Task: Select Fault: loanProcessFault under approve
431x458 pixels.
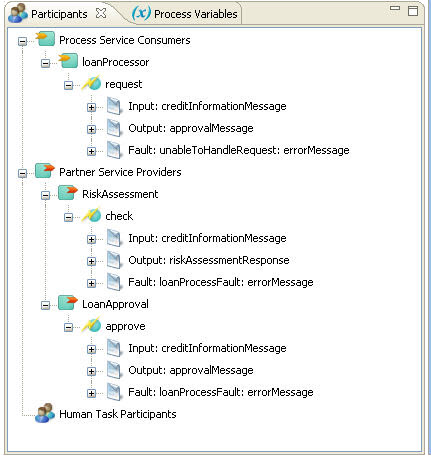Action: pyautogui.click(x=221, y=392)
